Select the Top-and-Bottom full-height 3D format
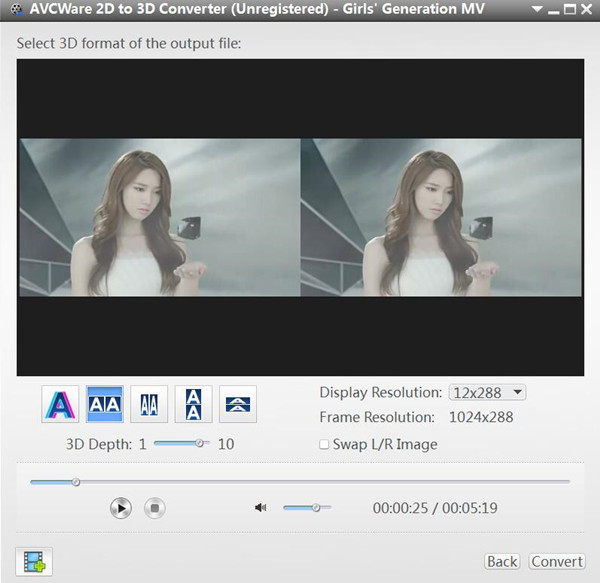600x583 pixels. pos(193,404)
